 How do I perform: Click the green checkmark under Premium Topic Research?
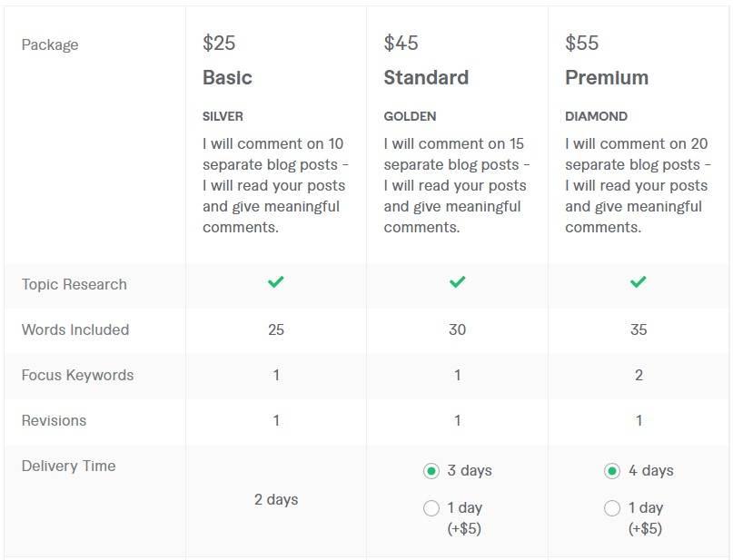pos(639,283)
